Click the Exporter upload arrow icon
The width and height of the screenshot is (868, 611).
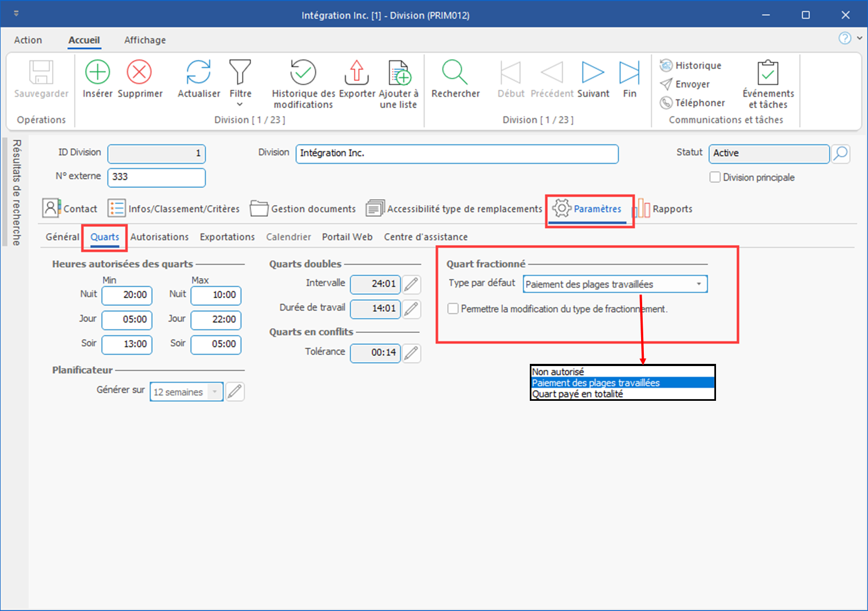tap(357, 72)
